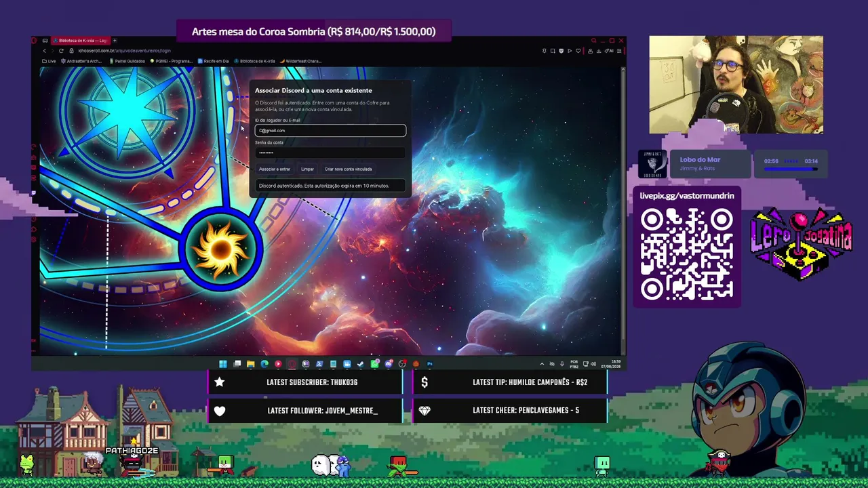868x488 pixels.
Task: Click the browser address bar URL
Action: click(x=124, y=51)
